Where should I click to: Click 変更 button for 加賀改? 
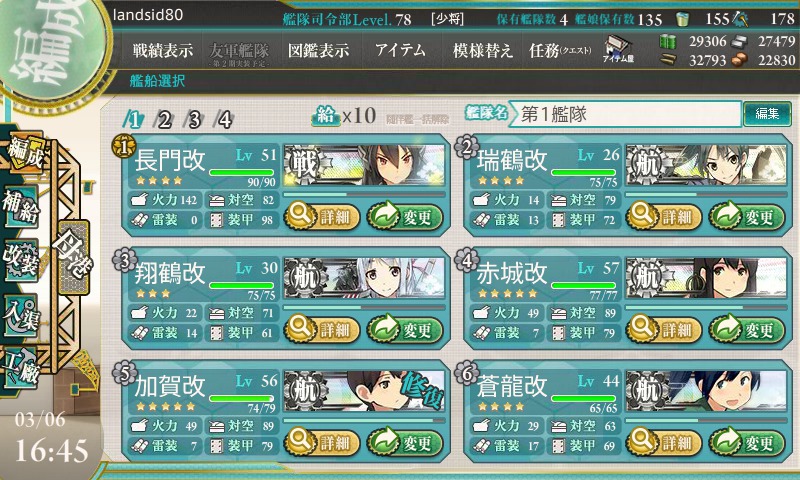pos(405,442)
